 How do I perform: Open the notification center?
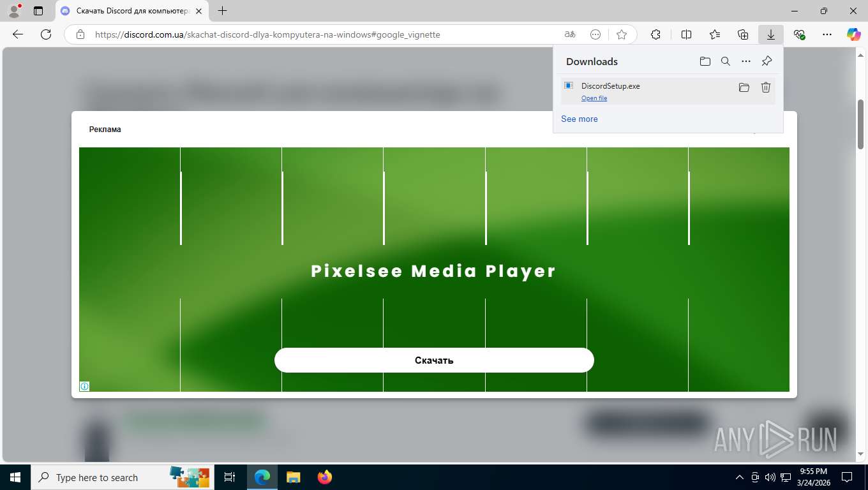[x=847, y=477]
